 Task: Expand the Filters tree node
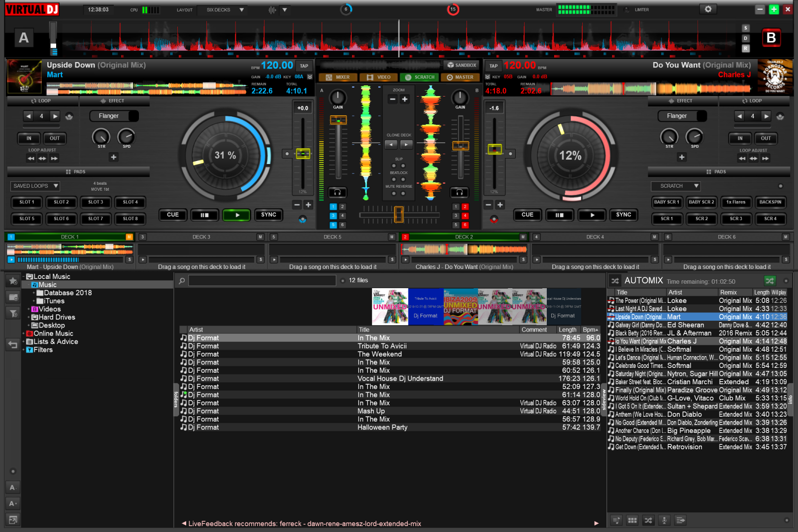23,350
